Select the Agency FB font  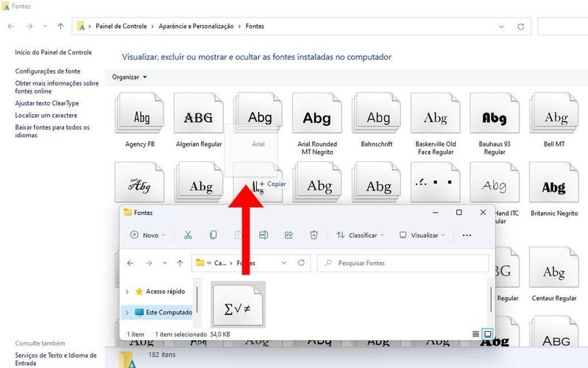click(x=140, y=120)
